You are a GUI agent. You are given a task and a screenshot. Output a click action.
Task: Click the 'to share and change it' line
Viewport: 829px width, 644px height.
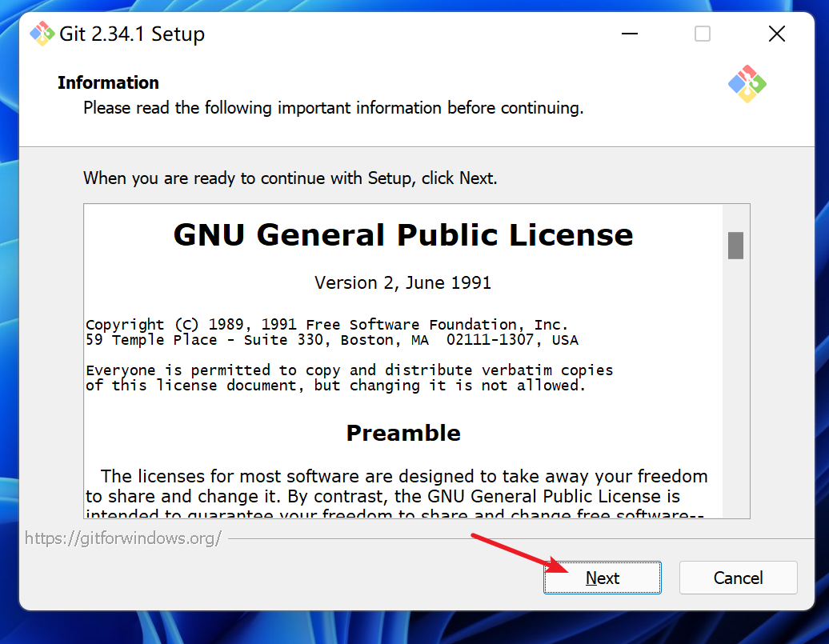point(382,497)
